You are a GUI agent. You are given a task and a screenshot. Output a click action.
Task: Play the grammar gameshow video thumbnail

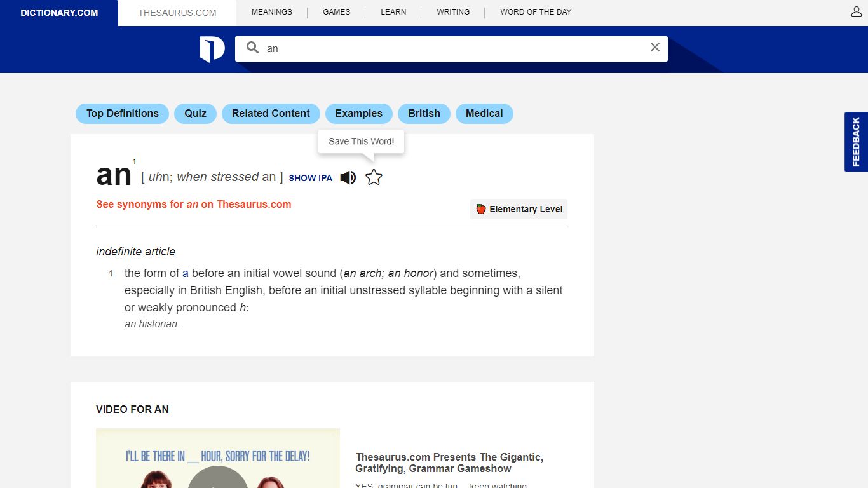pos(218,458)
